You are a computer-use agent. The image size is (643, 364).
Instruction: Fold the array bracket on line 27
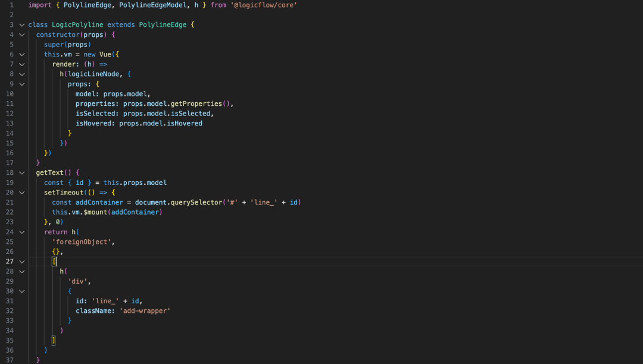(x=22, y=262)
